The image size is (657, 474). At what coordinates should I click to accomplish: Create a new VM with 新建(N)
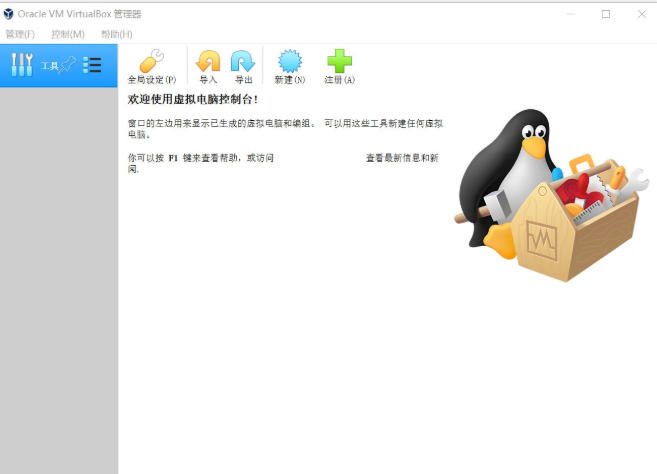pyautogui.click(x=290, y=66)
